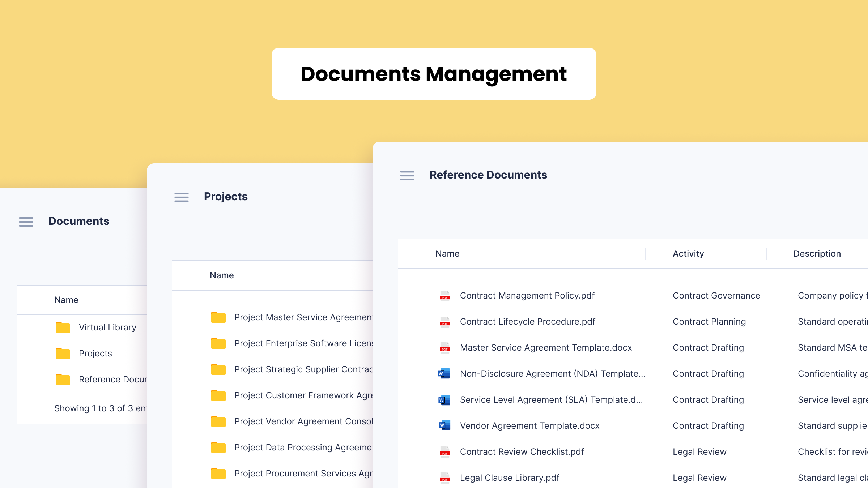The image size is (868, 488).
Task: Click Contract Drafting activity for Vendor Agreement Template
Action: click(708, 426)
